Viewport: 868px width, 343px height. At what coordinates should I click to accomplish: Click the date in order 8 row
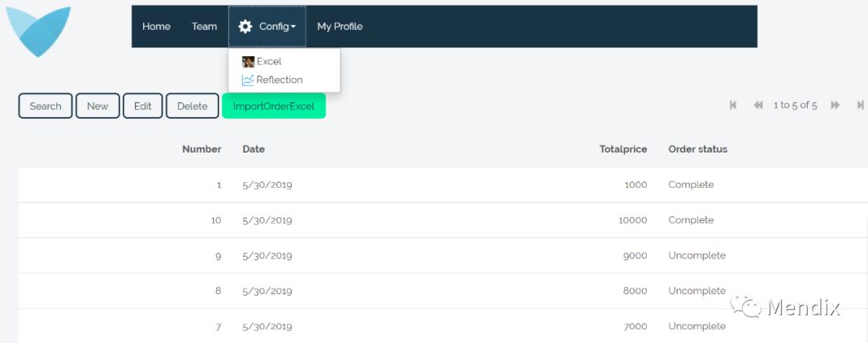click(x=268, y=291)
